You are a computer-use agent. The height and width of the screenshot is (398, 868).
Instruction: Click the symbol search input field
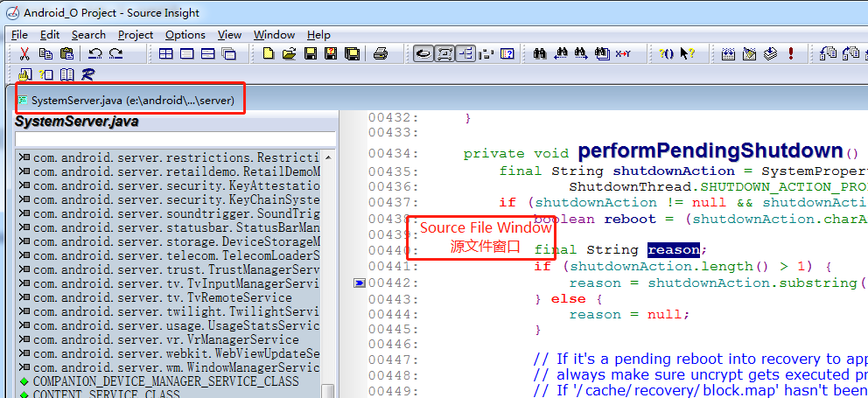point(176,139)
